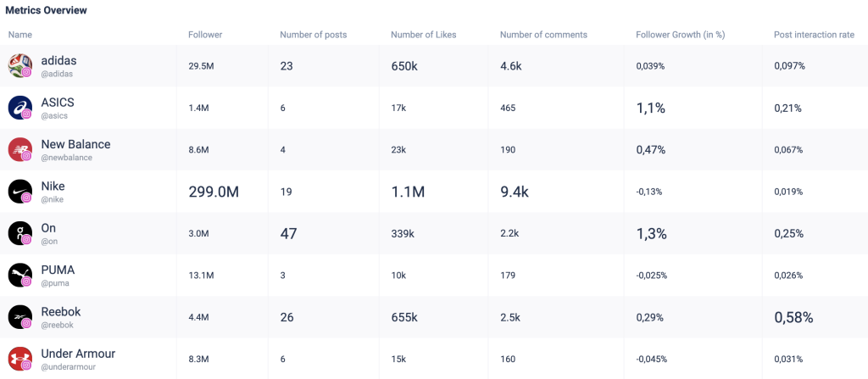Select Reebok's 0,58% interaction rate value
868x379 pixels.
tap(793, 317)
